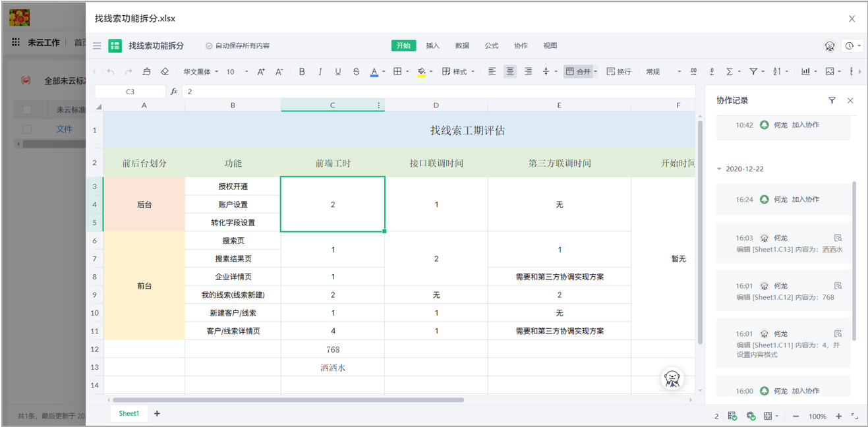Switch to the 插入 tab
This screenshot has height=429, width=868.
[x=432, y=45]
